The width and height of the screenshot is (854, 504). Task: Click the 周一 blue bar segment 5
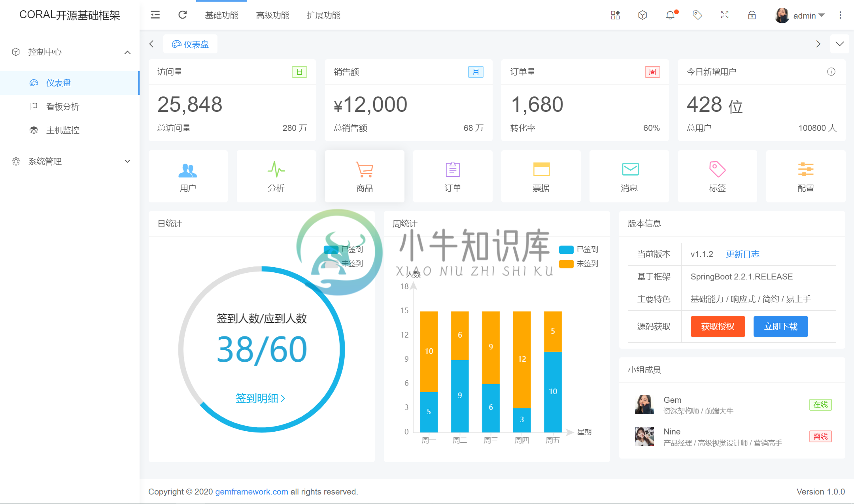pyautogui.click(x=429, y=412)
